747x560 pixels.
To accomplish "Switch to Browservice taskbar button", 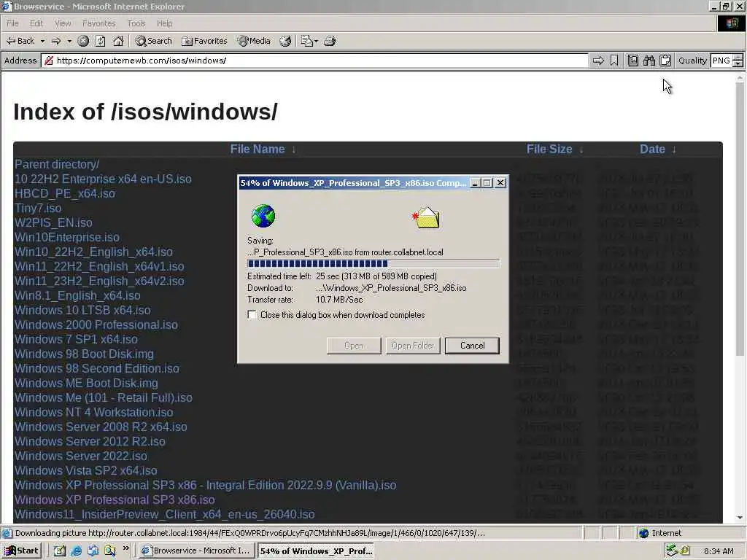I will [196, 551].
